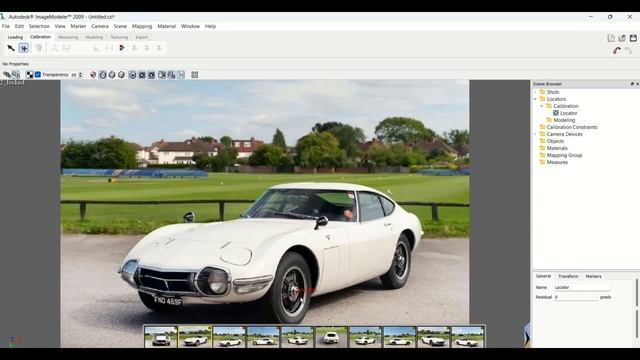Open the General properties tab
The width and height of the screenshot is (640, 360).
tap(543, 276)
